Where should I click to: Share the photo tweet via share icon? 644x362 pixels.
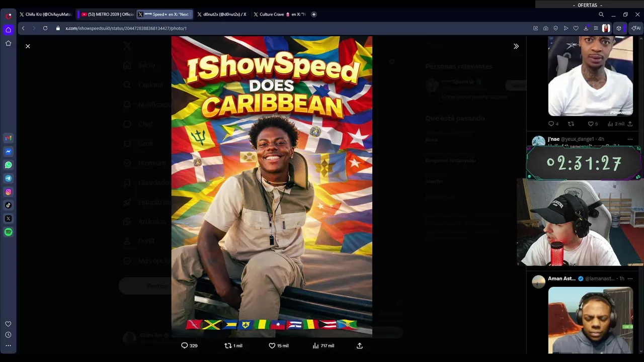tap(359, 346)
